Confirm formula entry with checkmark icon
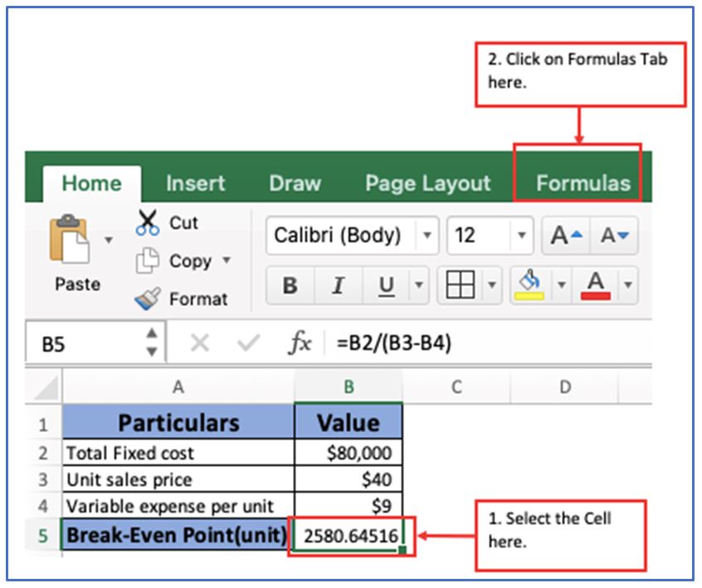 [248, 343]
